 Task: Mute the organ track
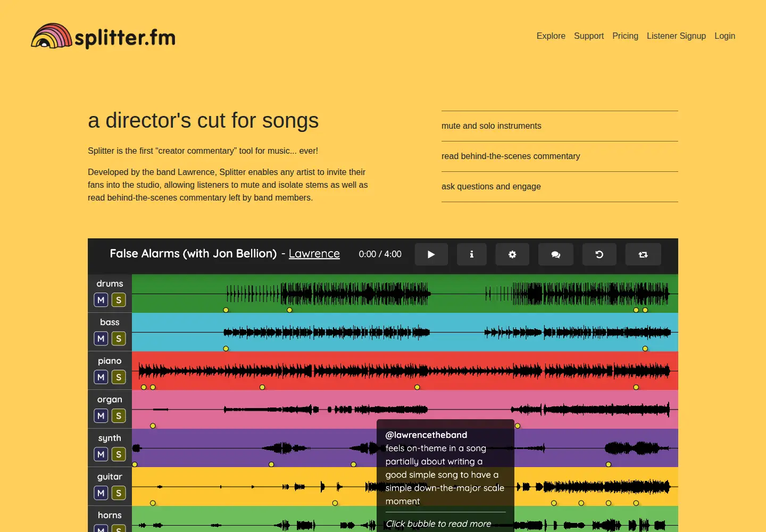tap(101, 415)
